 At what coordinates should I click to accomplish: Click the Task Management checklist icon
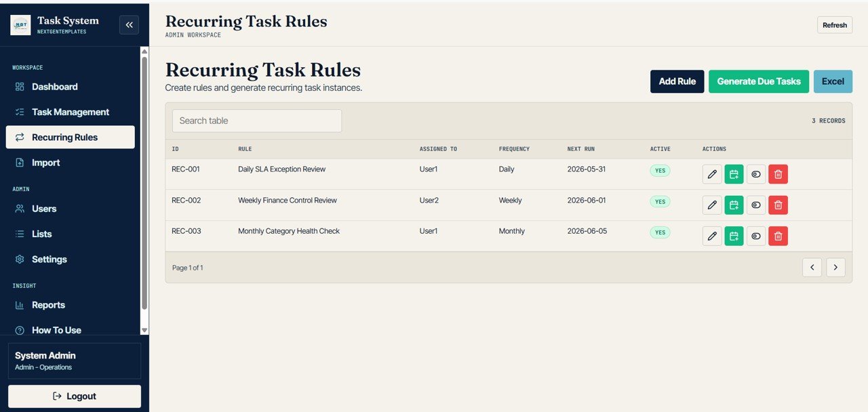20,112
